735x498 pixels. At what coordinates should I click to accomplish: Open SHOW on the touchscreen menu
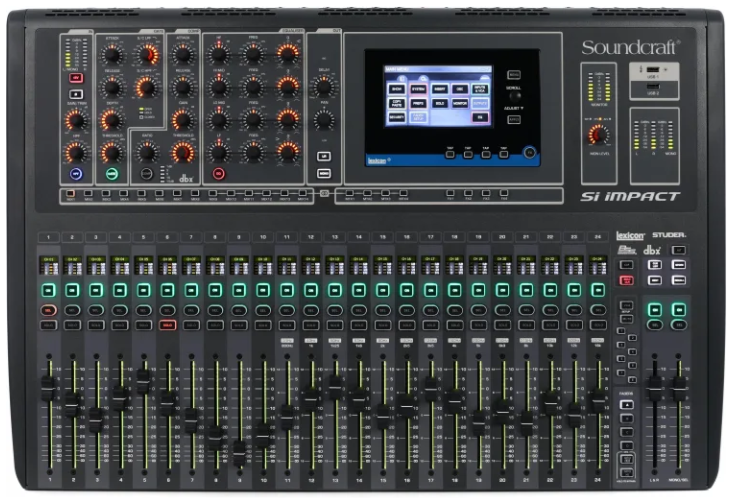[397, 89]
